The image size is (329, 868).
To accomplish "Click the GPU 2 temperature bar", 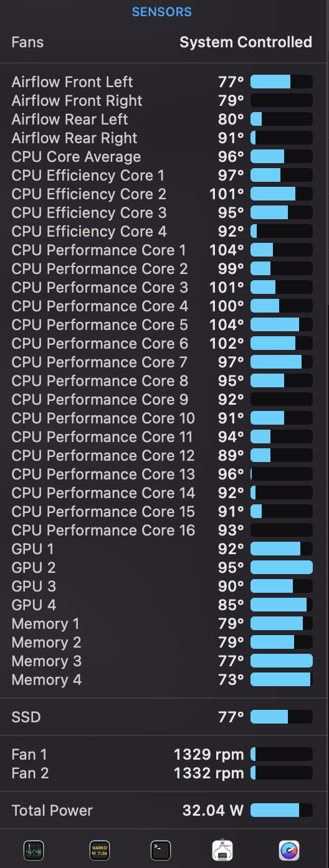I will pyautogui.click(x=282, y=567).
